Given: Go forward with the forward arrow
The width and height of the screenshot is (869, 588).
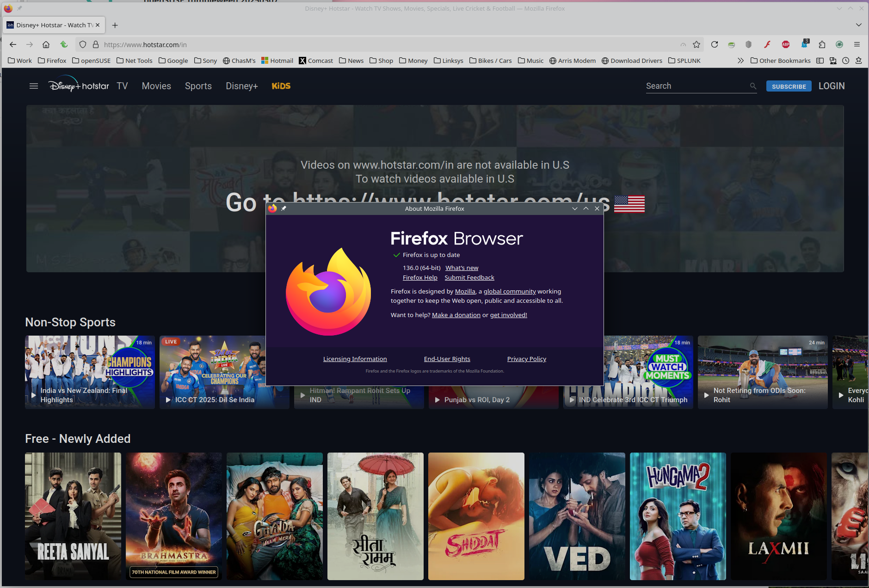Looking at the screenshot, I should pyautogui.click(x=30, y=44).
